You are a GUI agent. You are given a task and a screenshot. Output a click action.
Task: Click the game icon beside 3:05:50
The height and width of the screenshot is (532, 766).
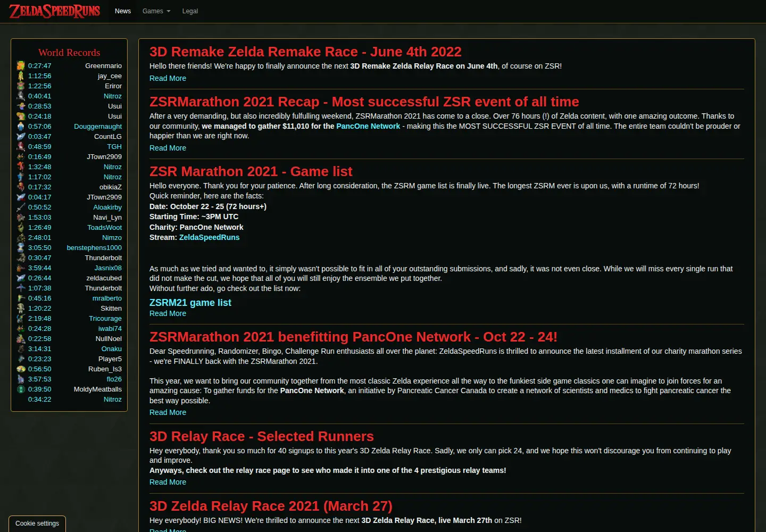tap(21, 248)
